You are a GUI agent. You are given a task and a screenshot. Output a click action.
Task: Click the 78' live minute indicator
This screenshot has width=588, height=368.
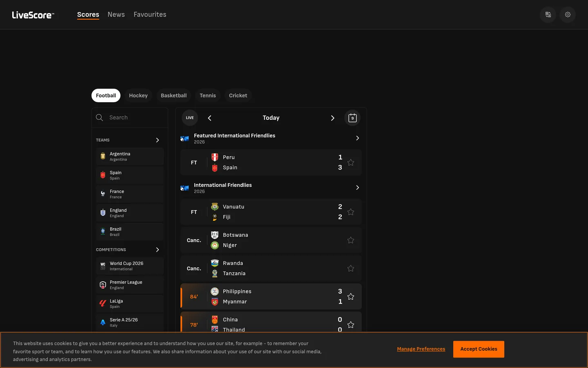pyautogui.click(x=194, y=325)
